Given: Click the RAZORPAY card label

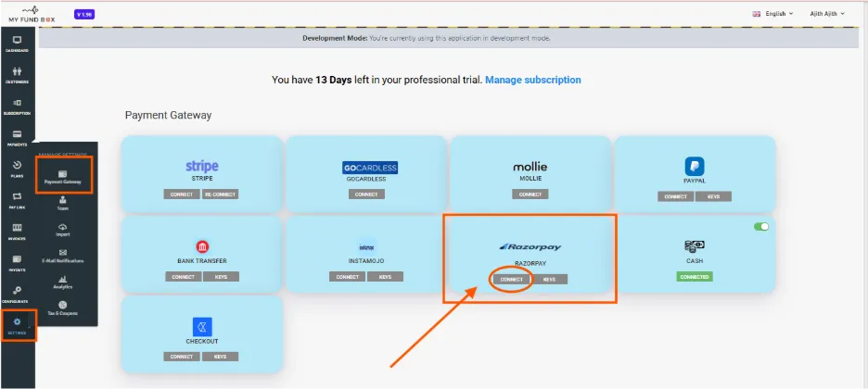Looking at the screenshot, I should point(530,264).
